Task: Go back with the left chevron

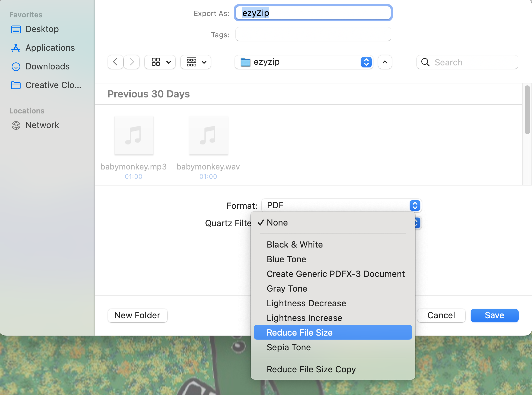Action: 115,62
